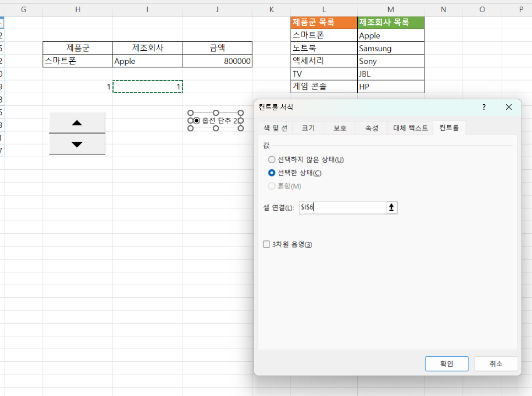
Task: Select the Samsung list cell
Action: tap(391, 48)
